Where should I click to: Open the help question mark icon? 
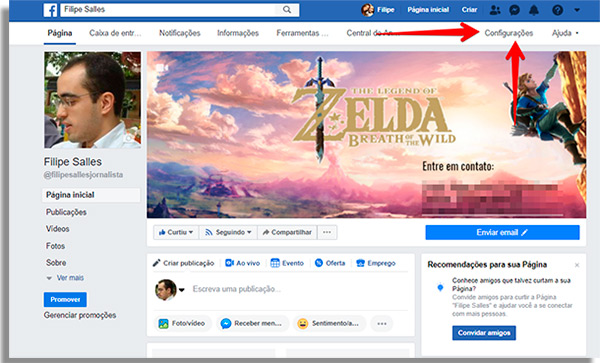tap(557, 10)
